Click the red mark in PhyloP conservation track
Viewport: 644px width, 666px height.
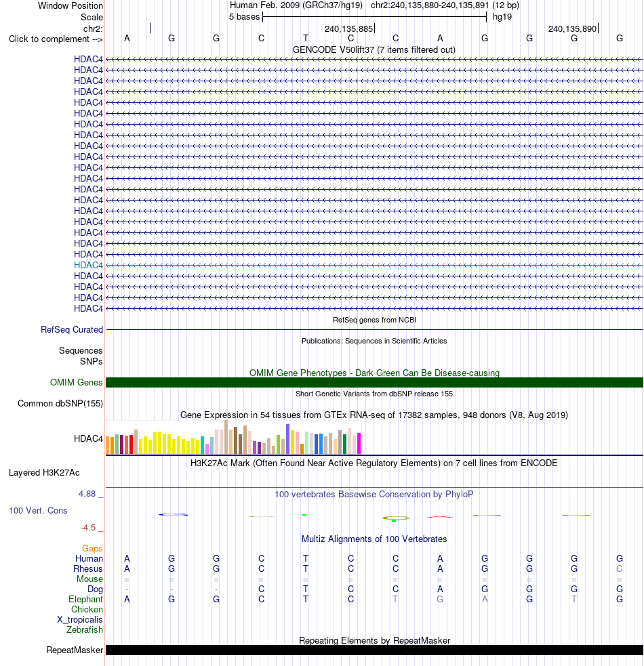pos(439,517)
